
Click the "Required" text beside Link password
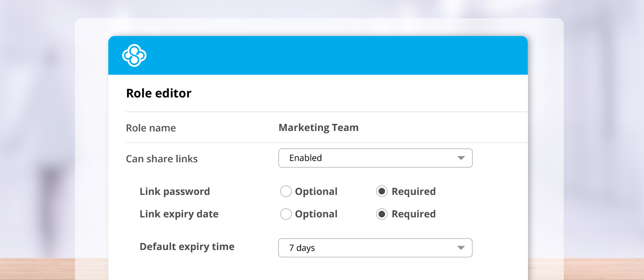(413, 191)
